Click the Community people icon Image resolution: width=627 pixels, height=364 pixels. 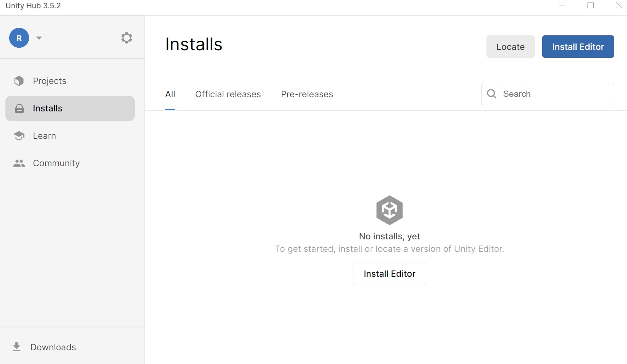pyautogui.click(x=19, y=163)
